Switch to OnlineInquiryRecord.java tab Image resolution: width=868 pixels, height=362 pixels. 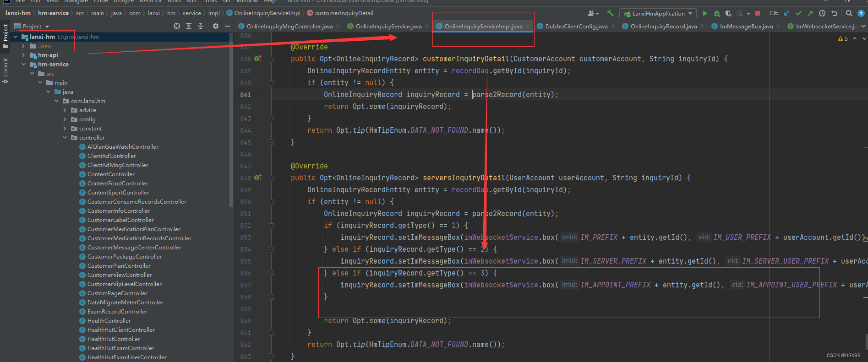pyautogui.click(x=663, y=26)
